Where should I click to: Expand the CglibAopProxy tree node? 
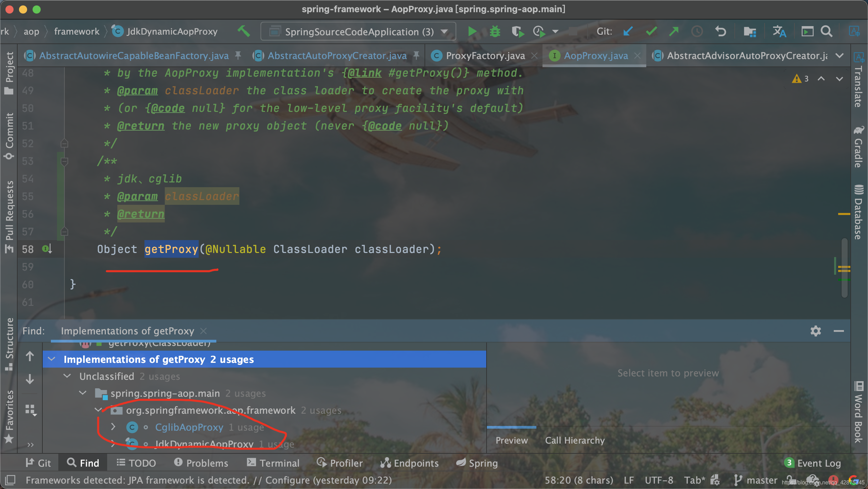point(113,427)
